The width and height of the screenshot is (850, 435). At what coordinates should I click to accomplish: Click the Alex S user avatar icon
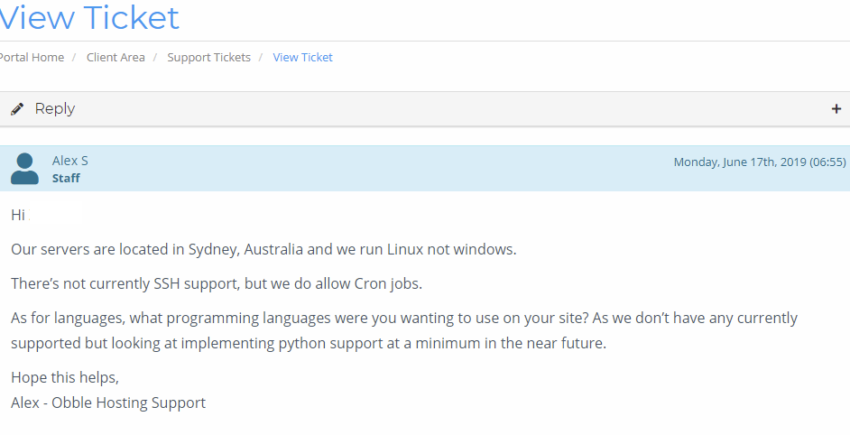(24, 169)
